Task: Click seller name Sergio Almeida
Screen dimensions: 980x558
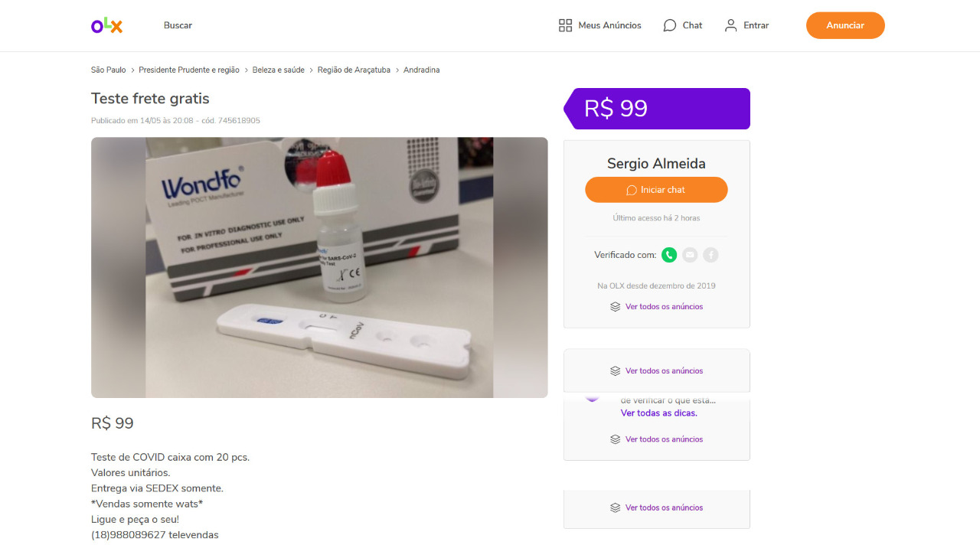Action: point(656,163)
